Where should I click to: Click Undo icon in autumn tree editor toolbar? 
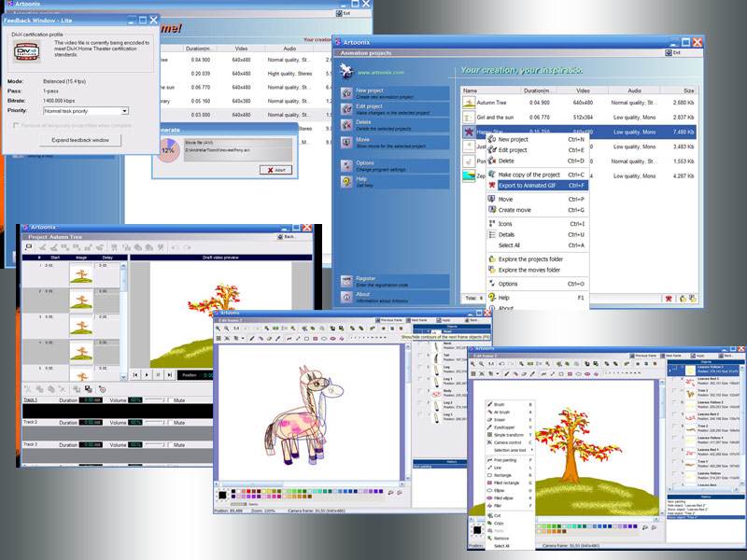pos(501,363)
